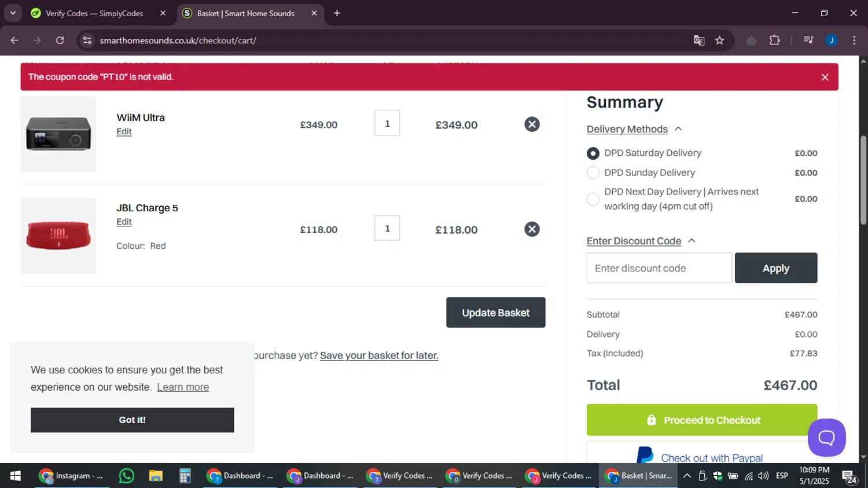Close the Basket Smart Home Sounds tab
Screen dimensions: 868x488
click(x=314, y=13)
